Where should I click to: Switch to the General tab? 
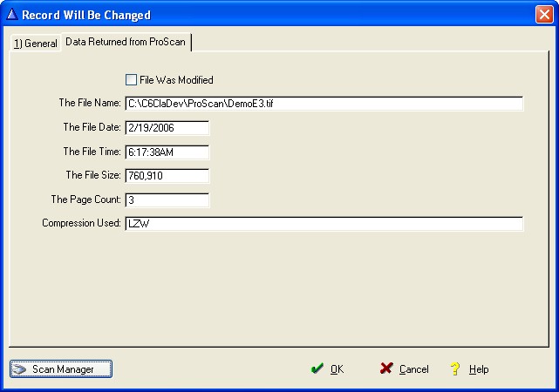(x=35, y=44)
